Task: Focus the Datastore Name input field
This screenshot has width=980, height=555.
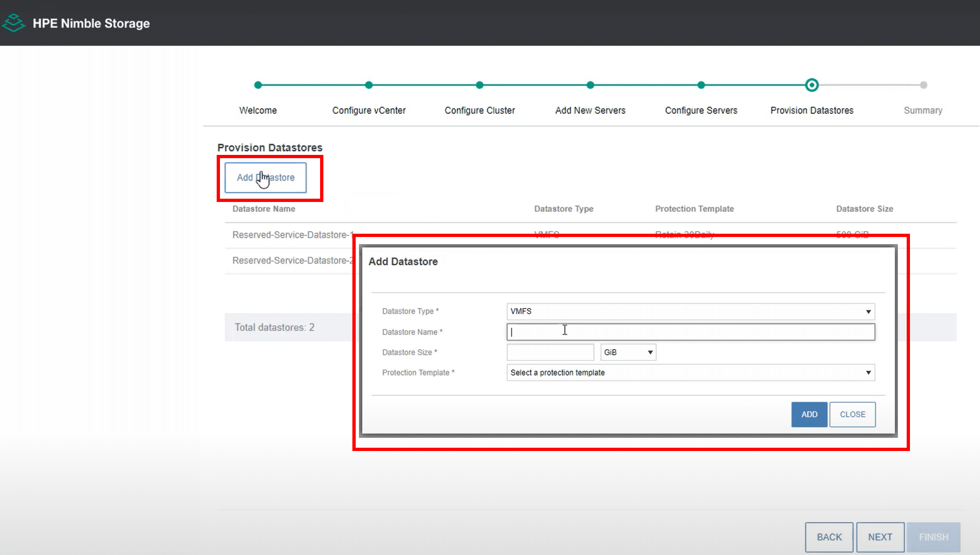Action: click(691, 332)
